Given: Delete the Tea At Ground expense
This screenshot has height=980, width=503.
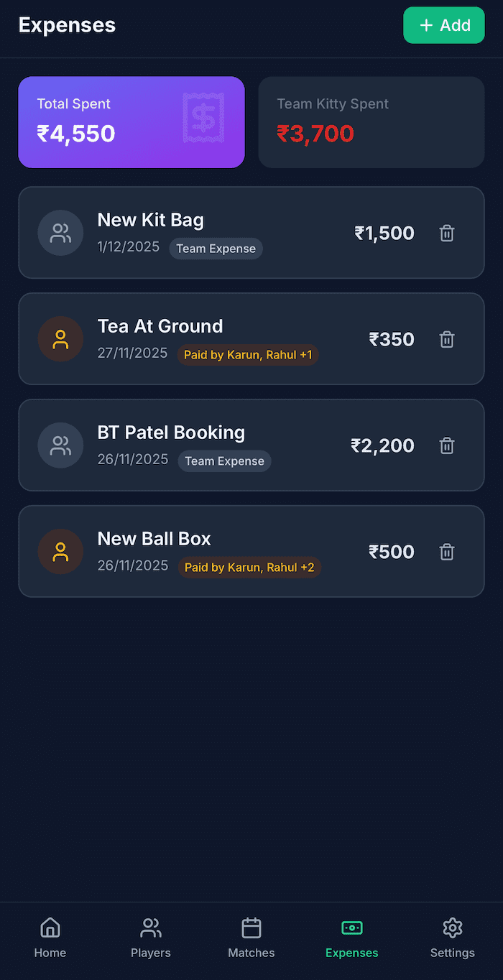Looking at the screenshot, I should point(447,340).
